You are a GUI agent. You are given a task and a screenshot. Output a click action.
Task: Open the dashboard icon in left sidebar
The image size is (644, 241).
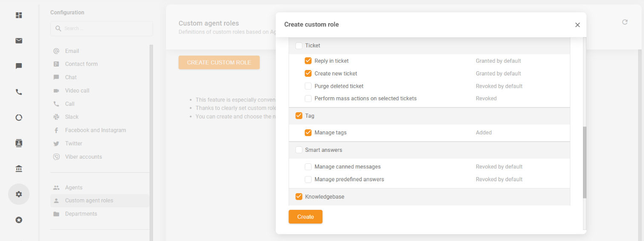pos(19,15)
